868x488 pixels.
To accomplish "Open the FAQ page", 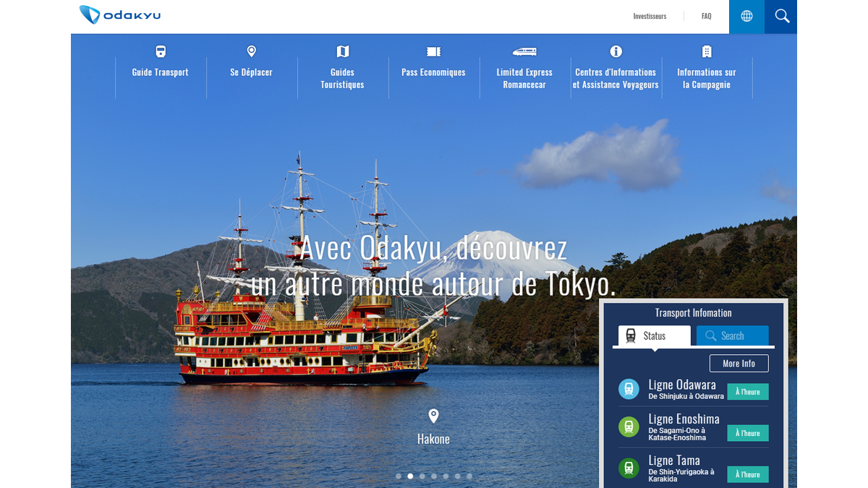I will point(706,16).
